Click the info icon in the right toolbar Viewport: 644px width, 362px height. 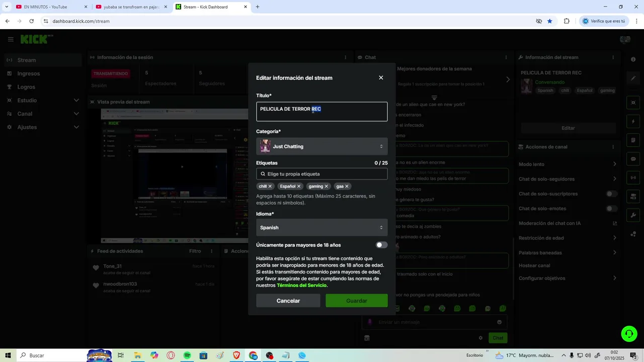click(633, 59)
